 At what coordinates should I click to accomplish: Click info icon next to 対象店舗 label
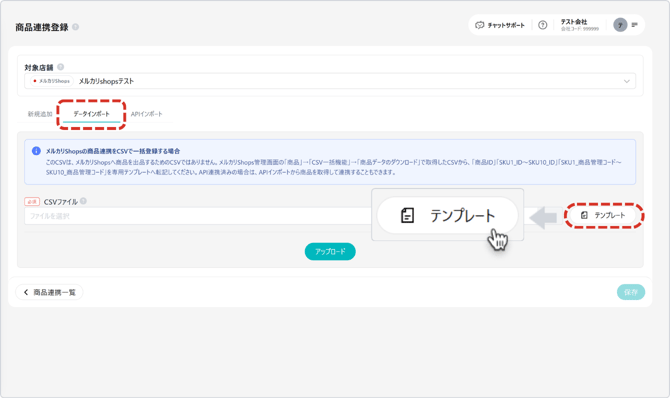coord(61,67)
